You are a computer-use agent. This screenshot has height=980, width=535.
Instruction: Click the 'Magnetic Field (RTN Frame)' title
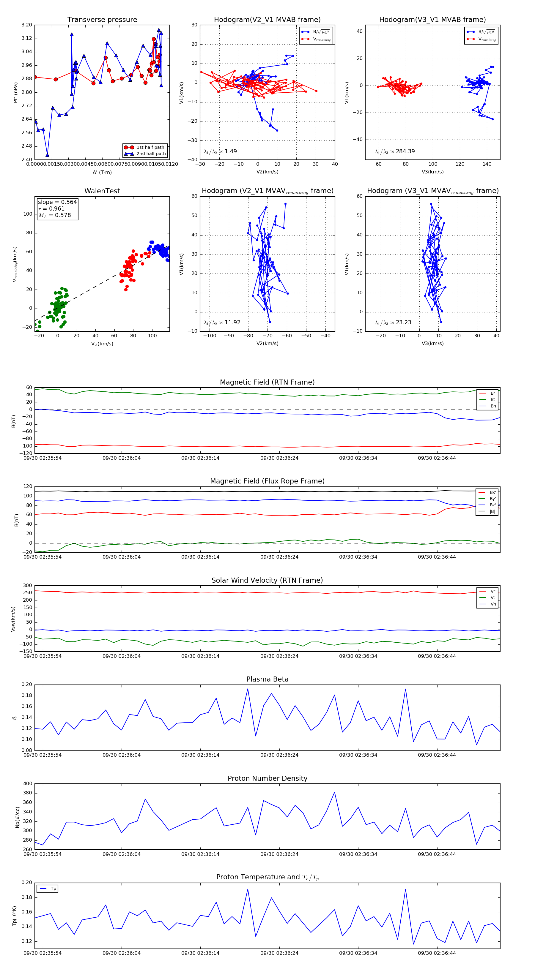pos(267,382)
